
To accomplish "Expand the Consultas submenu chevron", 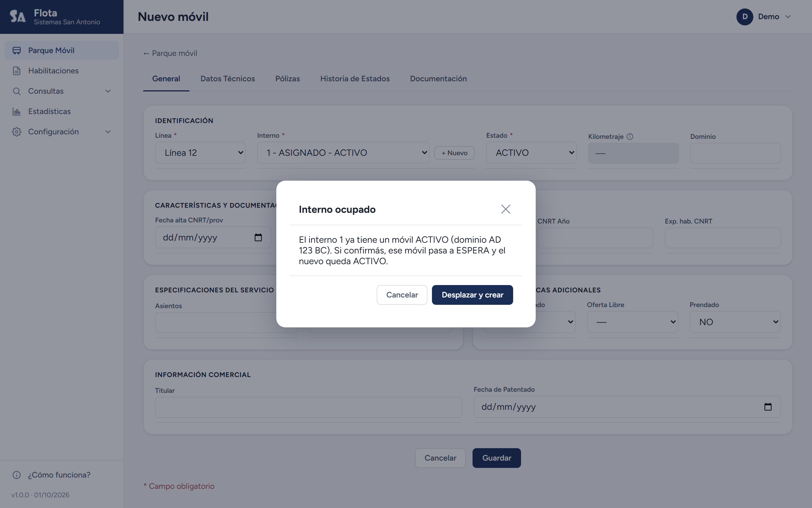I will (108, 91).
